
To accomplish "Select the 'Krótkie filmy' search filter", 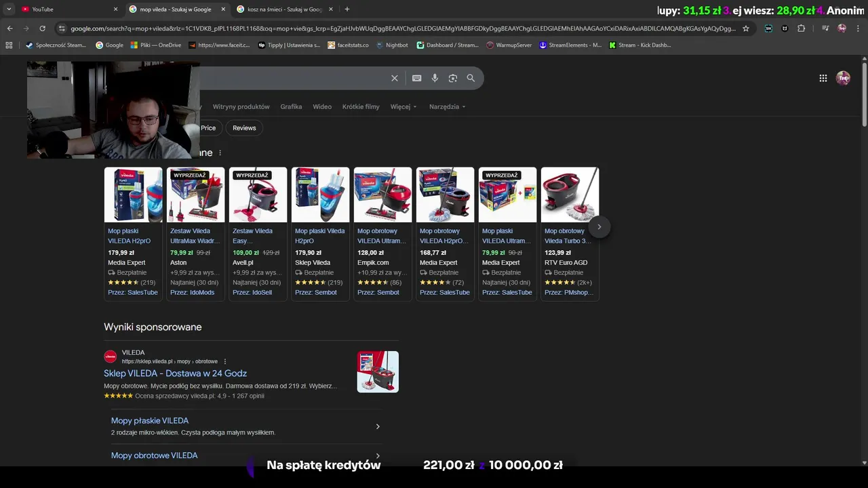I will tap(361, 106).
